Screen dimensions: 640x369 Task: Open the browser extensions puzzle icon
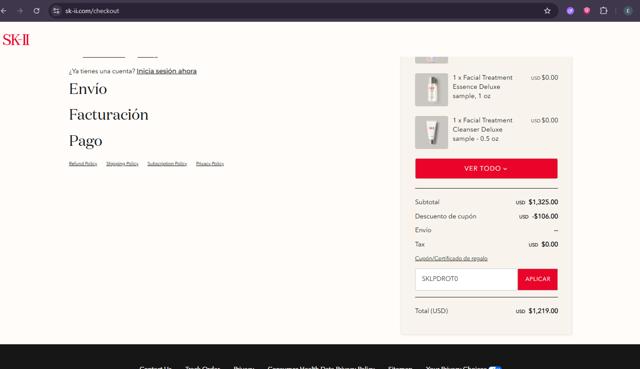coord(604,11)
